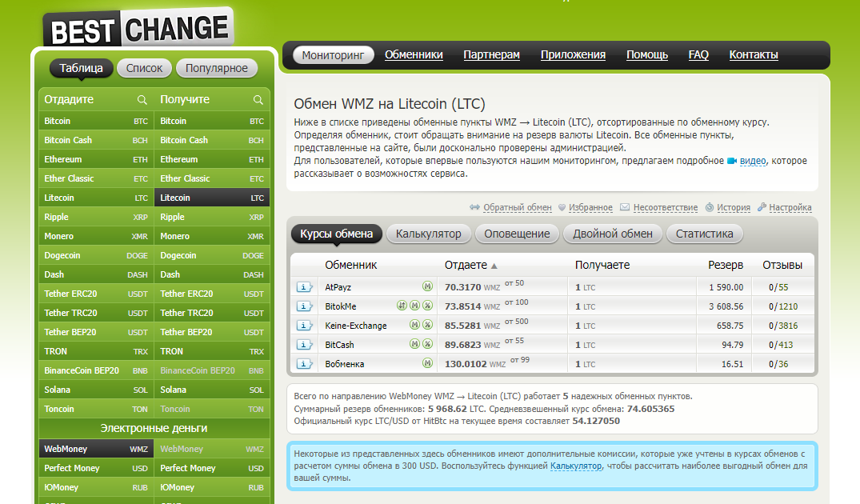Image resolution: width=860 pixels, height=504 pixels.
Task: Select Bitcoin in the Отдадите column
Action: coord(96,122)
